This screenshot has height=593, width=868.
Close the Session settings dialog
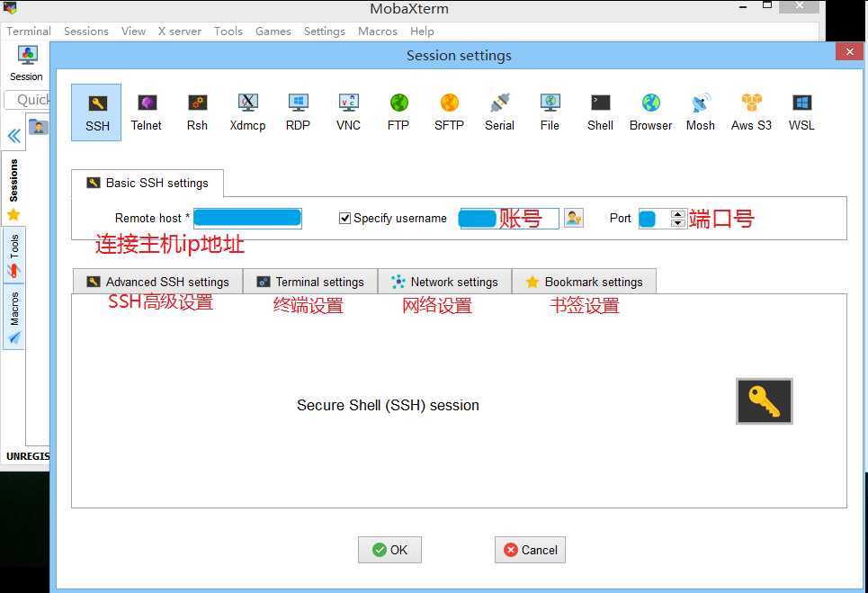point(850,51)
